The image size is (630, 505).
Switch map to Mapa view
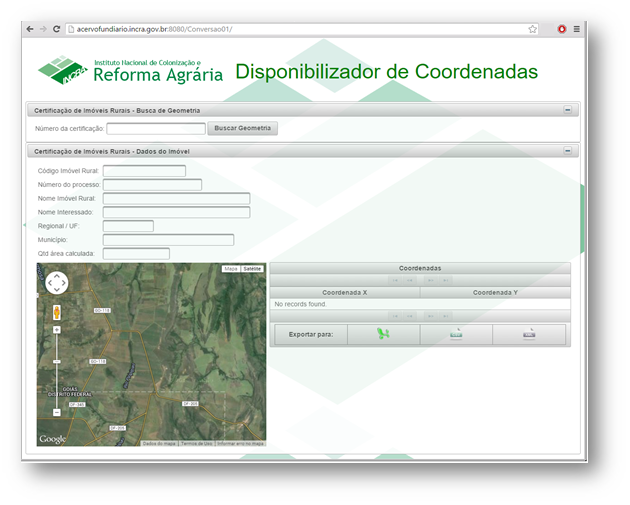click(x=231, y=269)
